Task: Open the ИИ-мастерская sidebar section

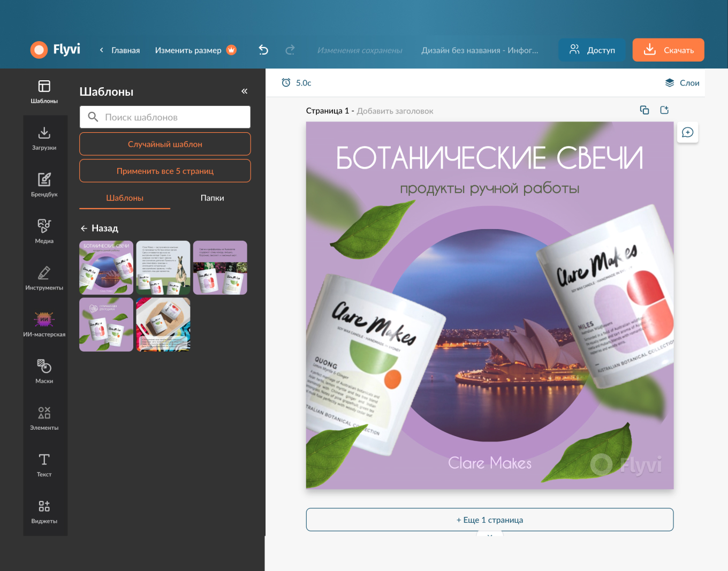Action: [x=44, y=324]
